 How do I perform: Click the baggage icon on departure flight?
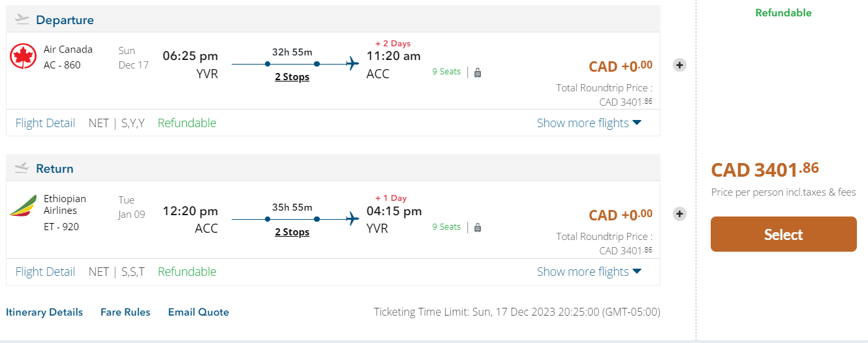[478, 72]
